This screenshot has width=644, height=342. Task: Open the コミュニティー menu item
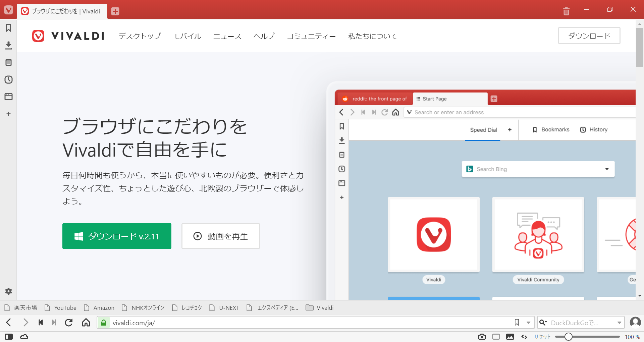tap(311, 36)
